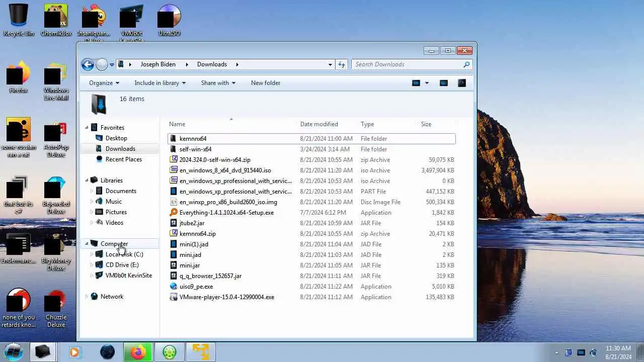Select Network in navigation pane
The width and height of the screenshot is (644, 362).
click(x=112, y=297)
